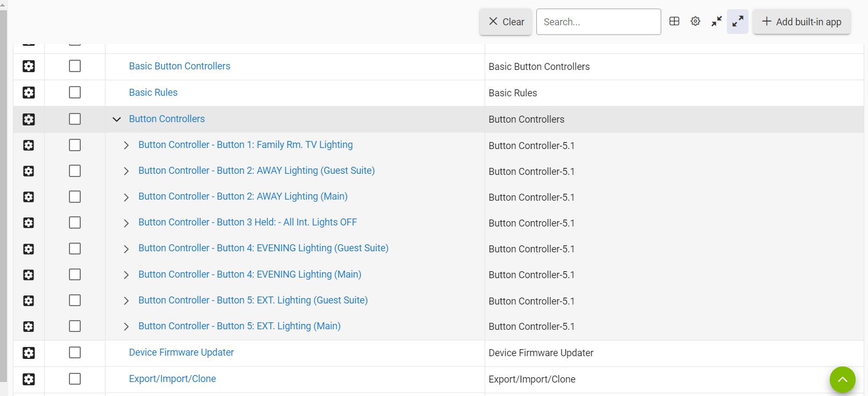Expand Button 1: Family Rm. TV Lighting row
The image size is (868, 396).
click(x=126, y=145)
